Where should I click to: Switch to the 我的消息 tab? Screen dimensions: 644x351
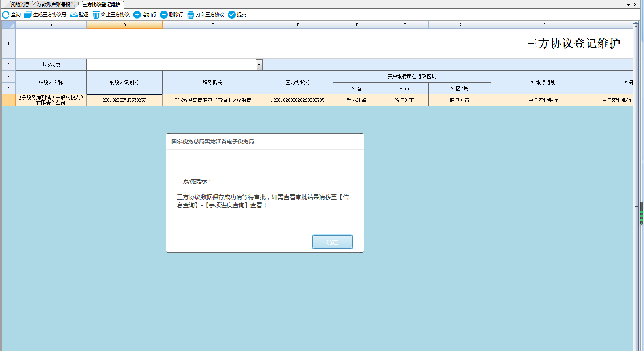click(x=20, y=5)
